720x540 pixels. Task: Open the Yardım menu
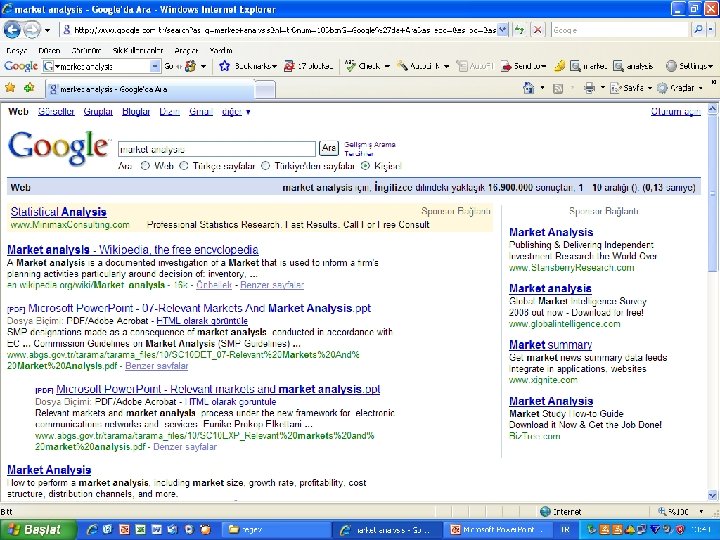[221, 51]
